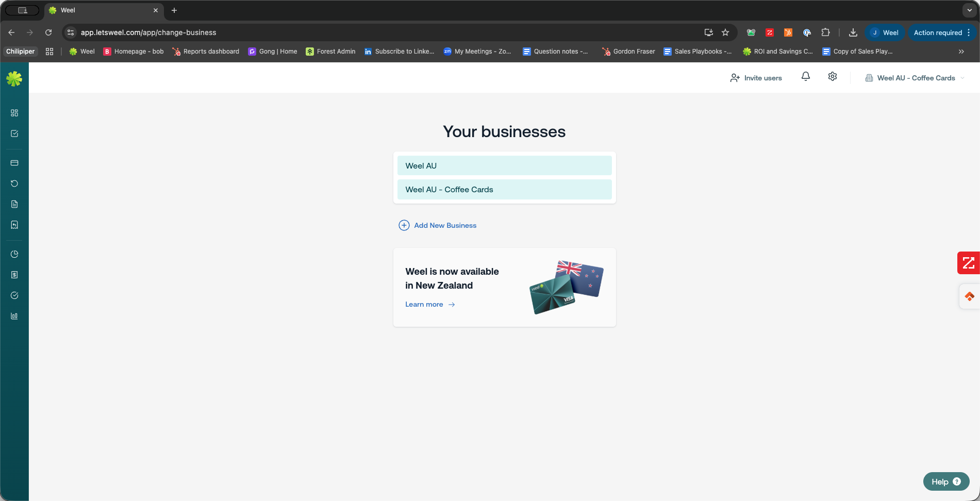This screenshot has width=980, height=501.
Task: Show more bookmarks via double chevron
Action: point(961,52)
